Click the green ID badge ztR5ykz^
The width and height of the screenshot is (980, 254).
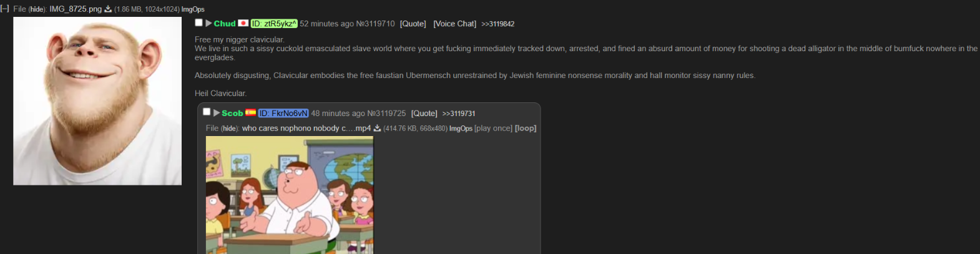[274, 24]
